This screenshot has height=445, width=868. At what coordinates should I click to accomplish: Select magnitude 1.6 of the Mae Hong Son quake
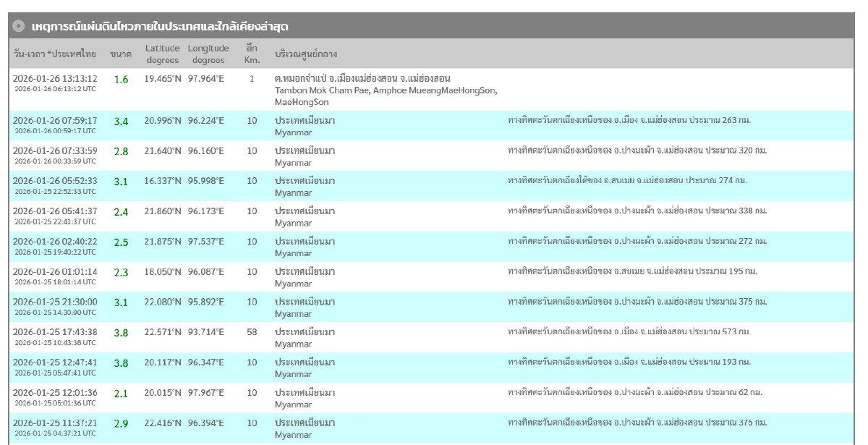pyautogui.click(x=121, y=79)
